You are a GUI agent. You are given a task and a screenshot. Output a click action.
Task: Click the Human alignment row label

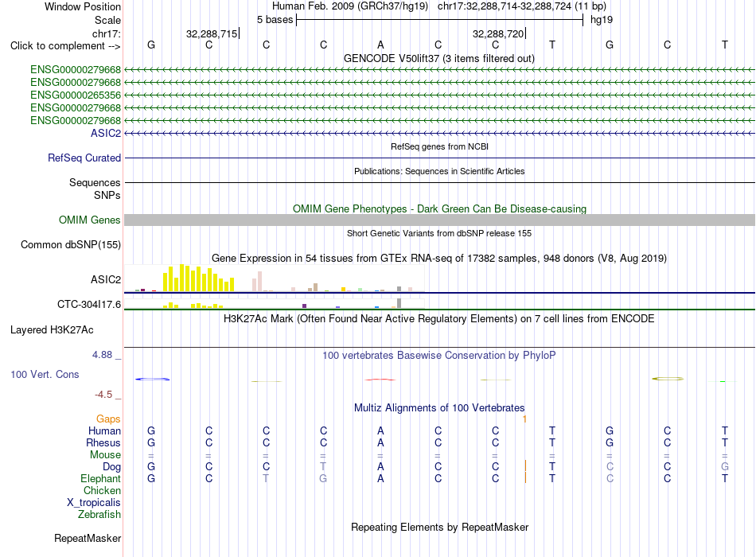click(104, 430)
